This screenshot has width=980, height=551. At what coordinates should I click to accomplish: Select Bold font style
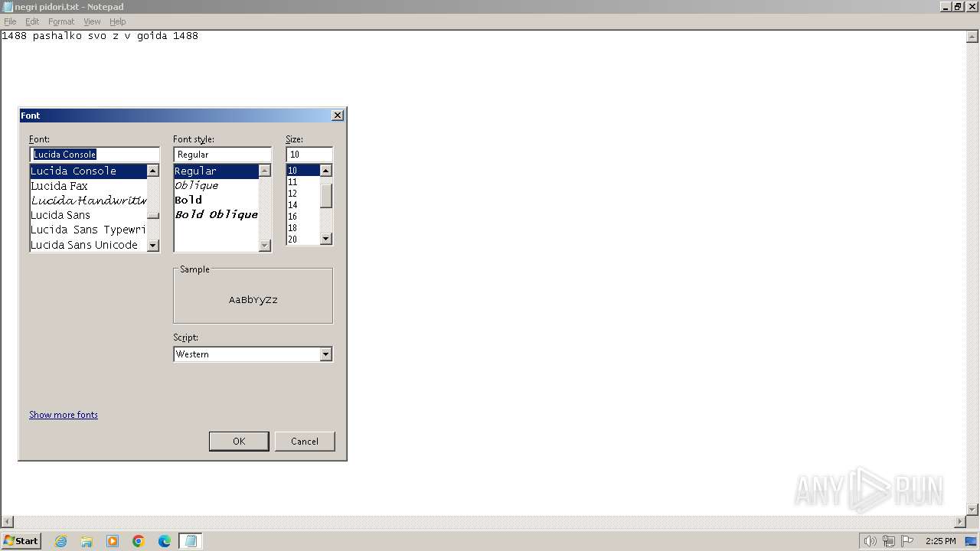tap(216, 200)
